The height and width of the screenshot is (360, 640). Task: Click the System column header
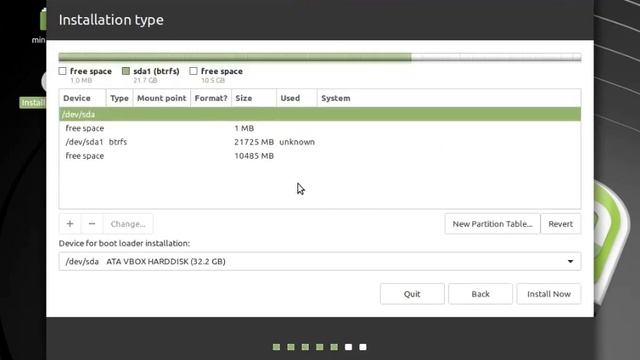pyautogui.click(x=449, y=98)
